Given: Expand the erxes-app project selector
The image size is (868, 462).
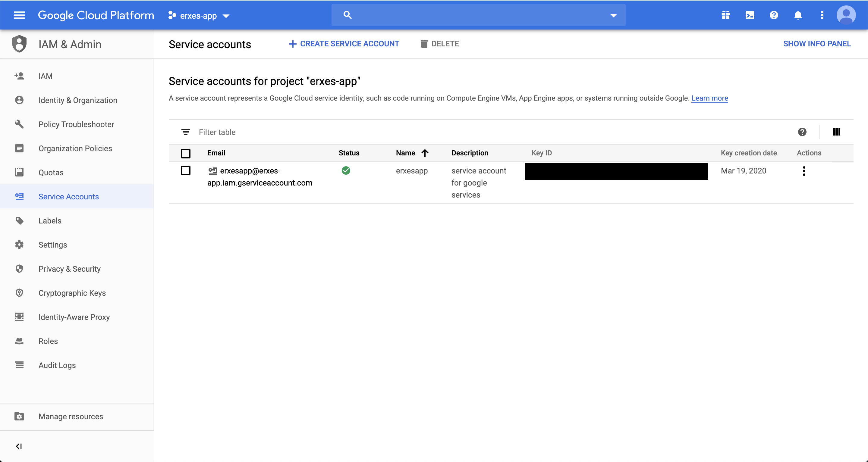Looking at the screenshot, I should point(199,15).
